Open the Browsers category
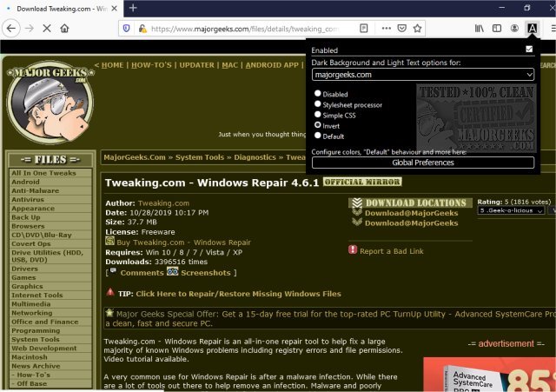556x392 pixels. tap(28, 226)
